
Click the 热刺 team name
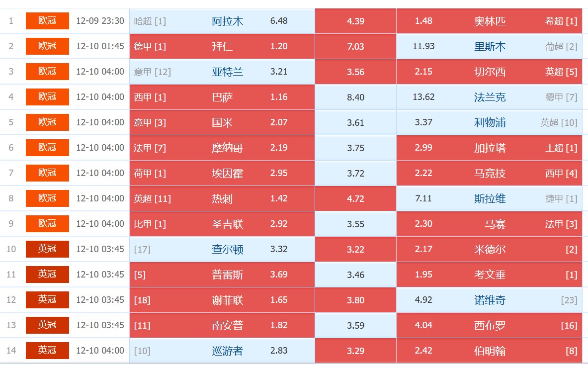click(x=222, y=198)
